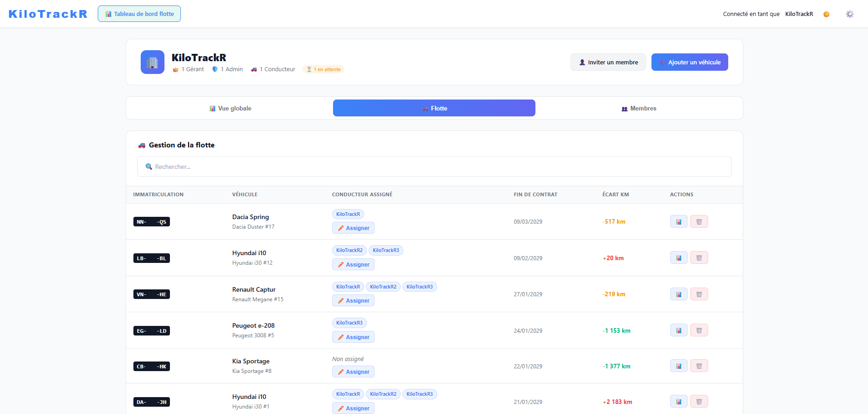The height and width of the screenshot is (414, 868).
Task: Open stats for Hyundai i10 DA- row
Action: tap(678, 401)
